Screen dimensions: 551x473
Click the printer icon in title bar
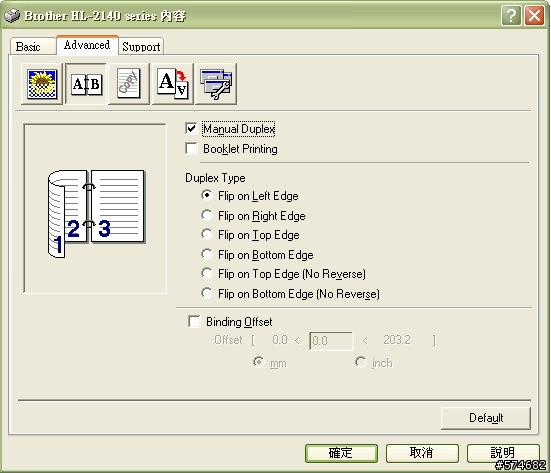pos(12,15)
